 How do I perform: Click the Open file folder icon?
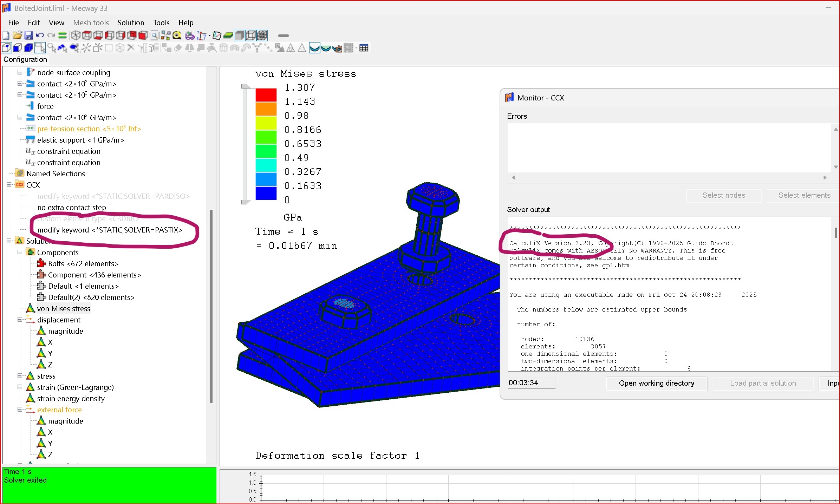(17, 35)
